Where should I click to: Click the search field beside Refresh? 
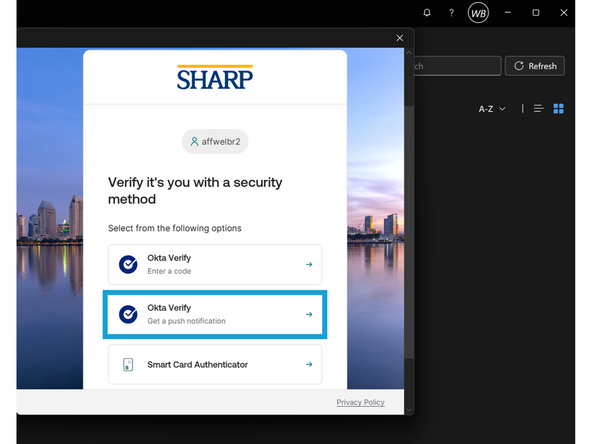[x=458, y=66]
